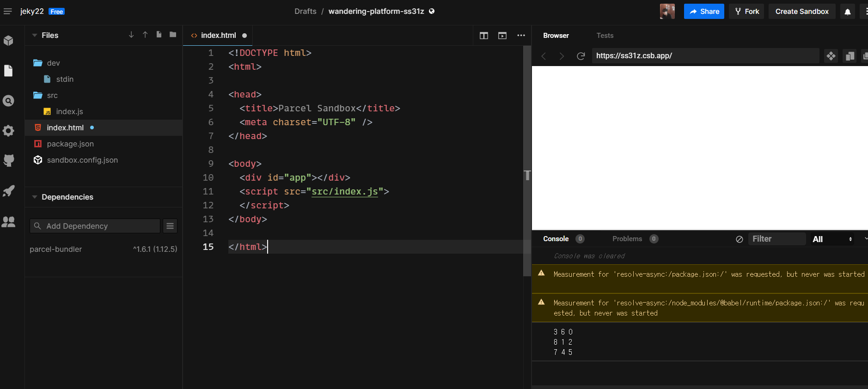Open File Explorer sidebar icon
868x389 pixels.
tap(8, 71)
